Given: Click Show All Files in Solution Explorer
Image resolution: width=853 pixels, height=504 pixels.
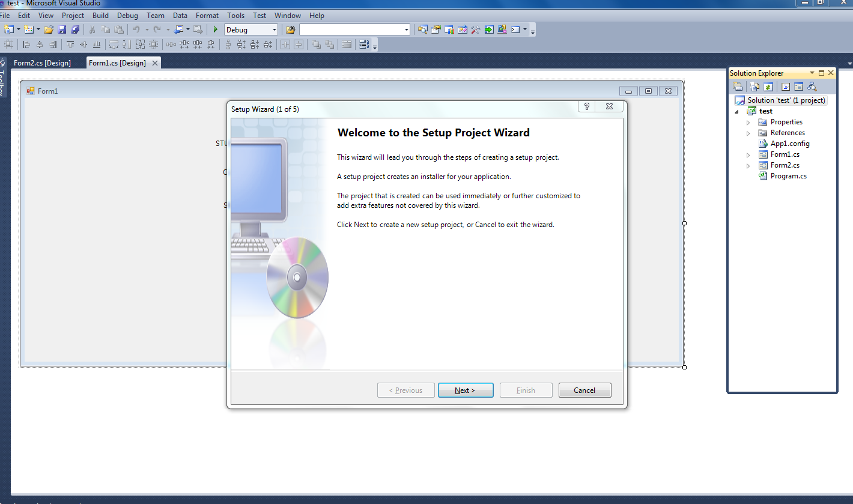Looking at the screenshot, I should click(754, 87).
